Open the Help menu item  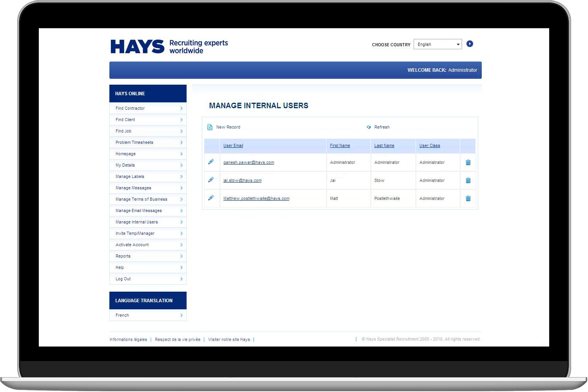(148, 267)
